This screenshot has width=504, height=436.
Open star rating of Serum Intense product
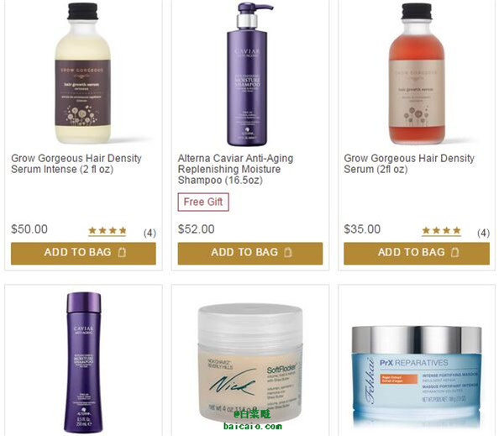tap(108, 231)
